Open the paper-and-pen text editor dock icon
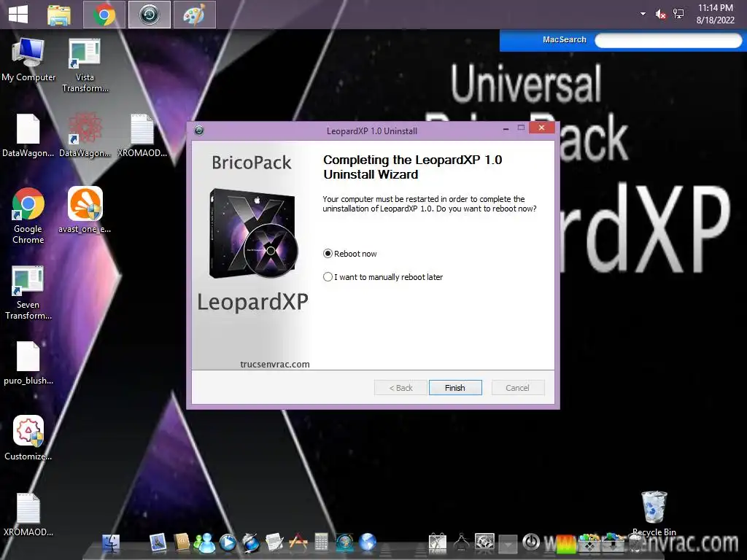Screen dimensions: 747x560 pyautogui.click(x=274, y=542)
